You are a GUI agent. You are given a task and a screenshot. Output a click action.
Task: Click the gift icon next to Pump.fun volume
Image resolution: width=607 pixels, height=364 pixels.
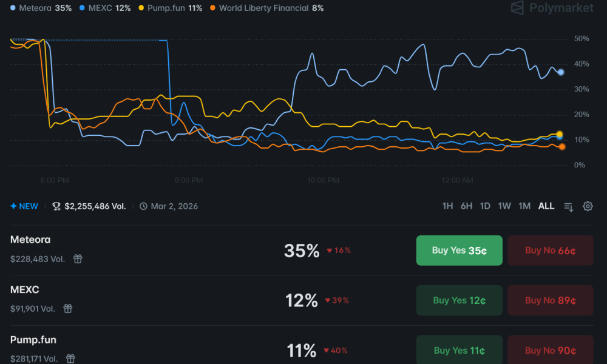pyautogui.click(x=70, y=359)
